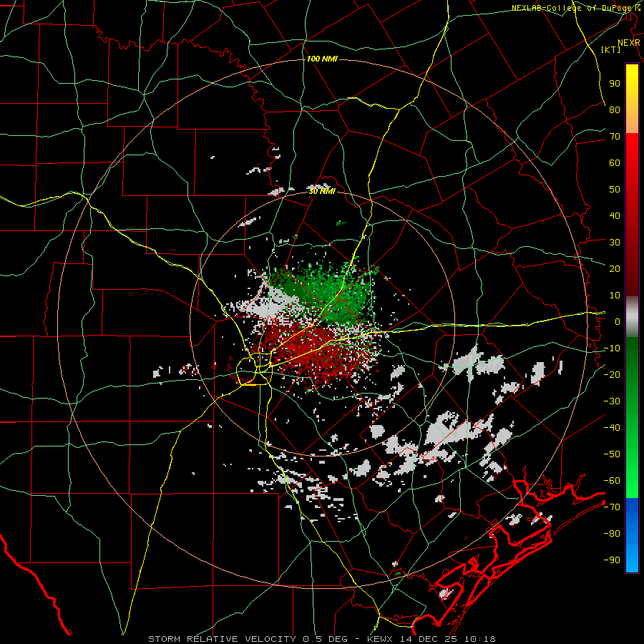
Task: Click the -50 label on the velocity scale
Action: point(612,454)
